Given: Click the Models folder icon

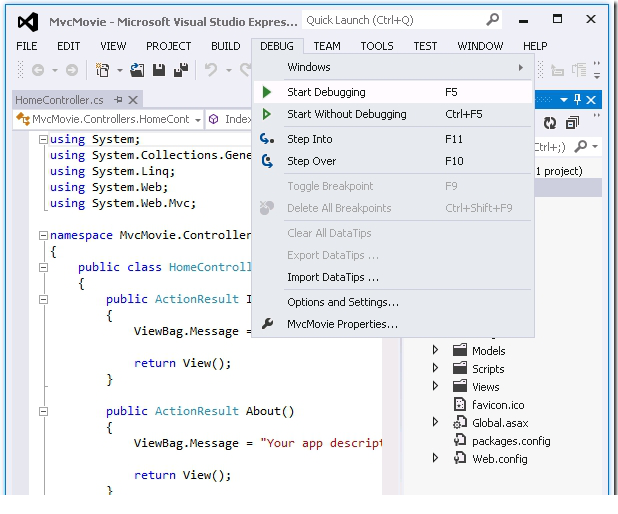Looking at the screenshot, I should (460, 350).
